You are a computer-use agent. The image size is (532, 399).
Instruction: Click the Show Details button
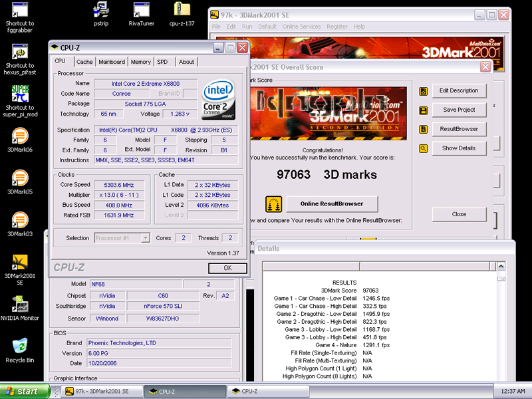[x=459, y=148]
